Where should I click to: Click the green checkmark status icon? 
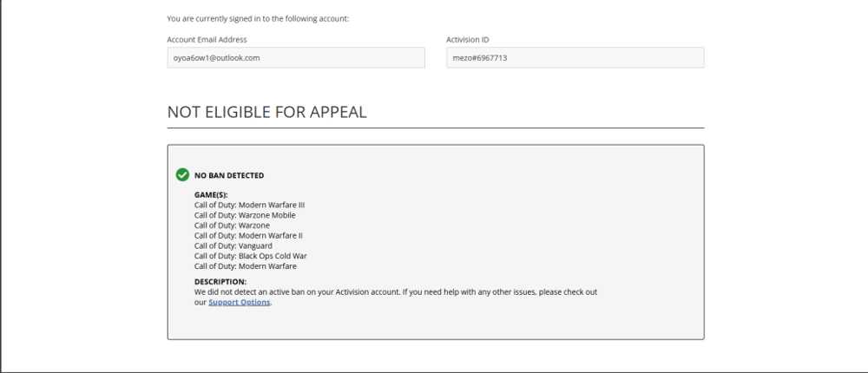182,174
